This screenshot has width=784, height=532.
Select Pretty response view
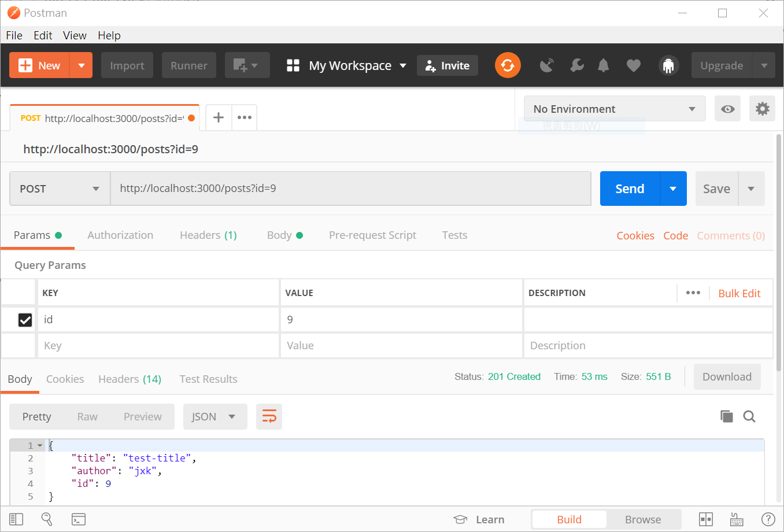pos(37,416)
